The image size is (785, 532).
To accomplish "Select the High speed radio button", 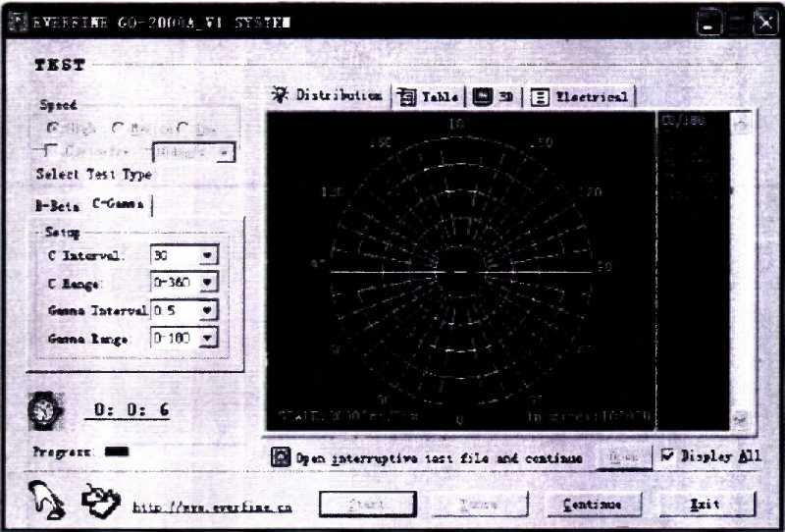I will pyautogui.click(x=53, y=128).
